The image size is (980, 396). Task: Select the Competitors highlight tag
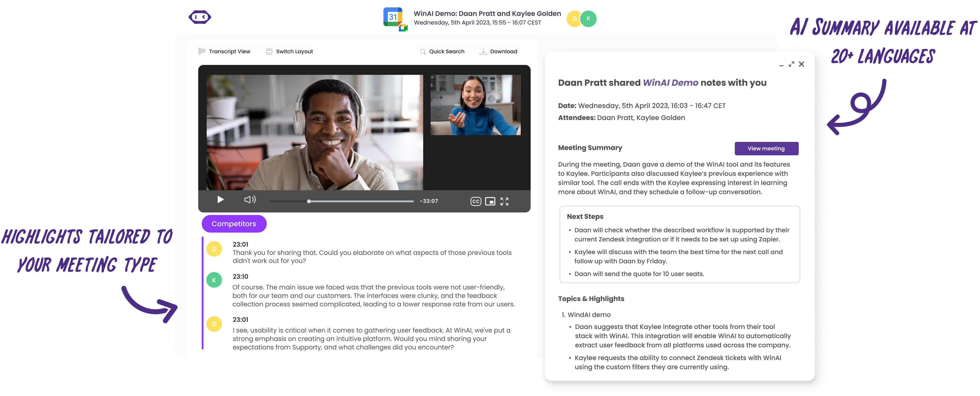click(x=234, y=224)
